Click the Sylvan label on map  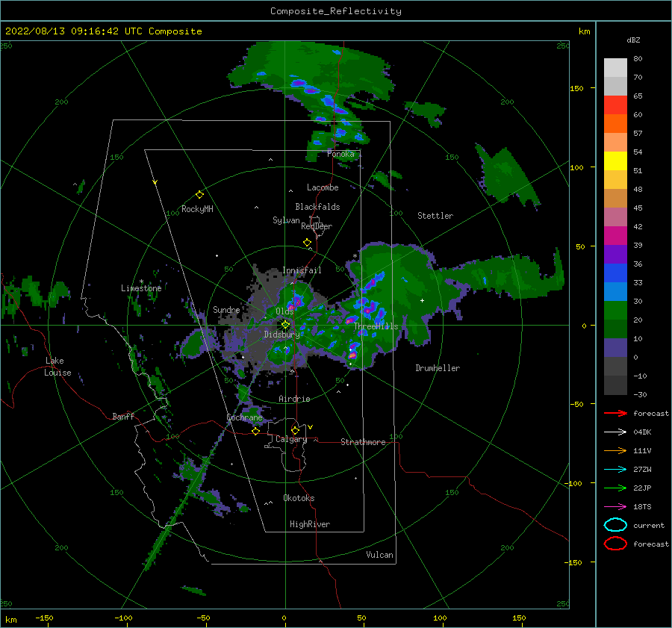click(x=286, y=220)
